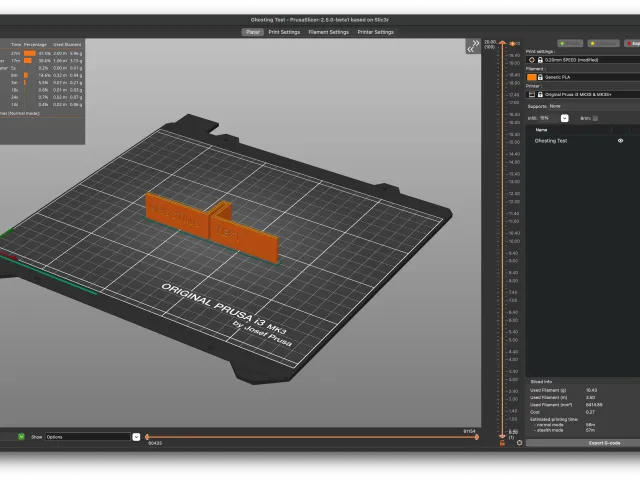This screenshot has height=480, width=640.
Task: Open the Filament Settings tab
Action: [329, 32]
